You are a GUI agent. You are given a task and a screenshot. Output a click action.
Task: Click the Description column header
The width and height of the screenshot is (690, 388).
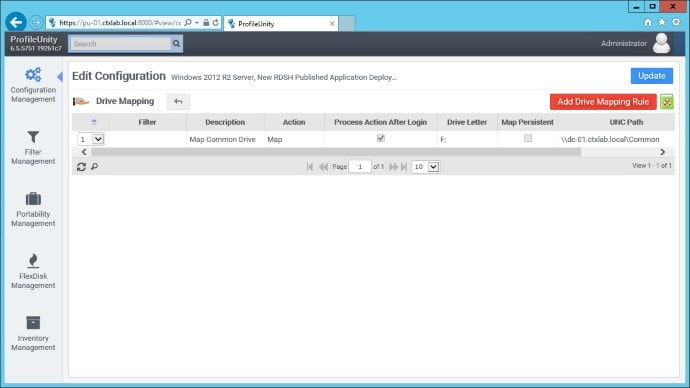tap(225, 122)
